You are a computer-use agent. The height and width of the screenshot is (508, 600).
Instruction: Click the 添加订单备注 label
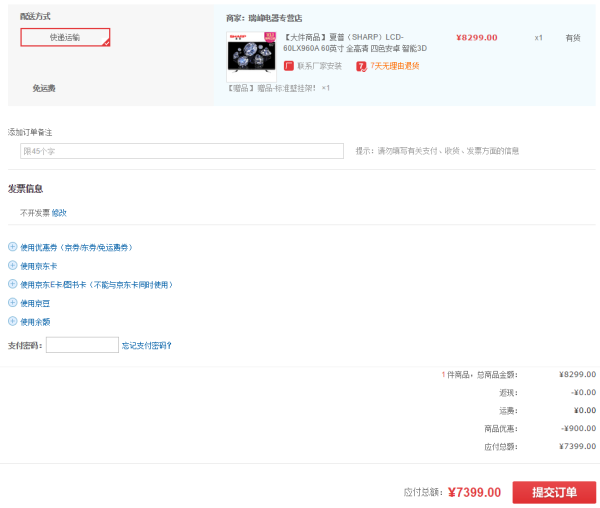click(30, 132)
